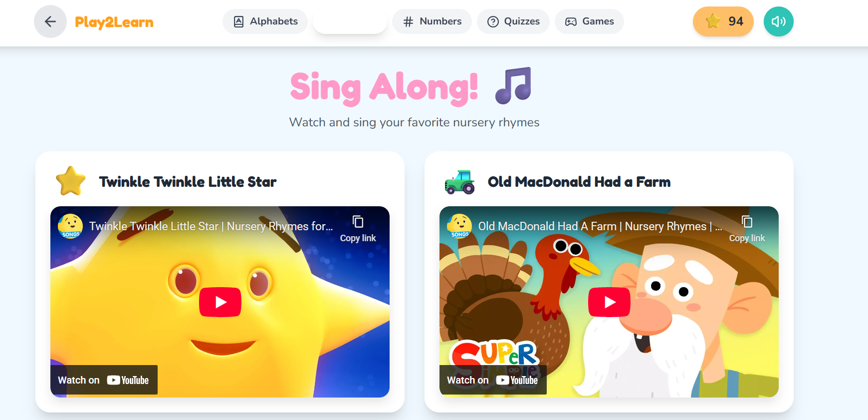The image size is (868, 420).
Task: Copy link of the Twinkle Twinkle video
Action: point(358,229)
